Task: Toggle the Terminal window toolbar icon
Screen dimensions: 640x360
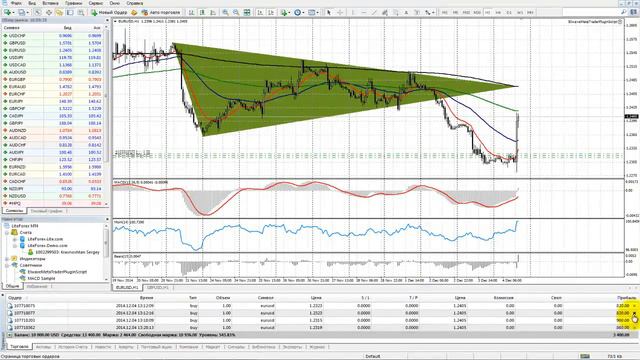Action: [x=70, y=13]
